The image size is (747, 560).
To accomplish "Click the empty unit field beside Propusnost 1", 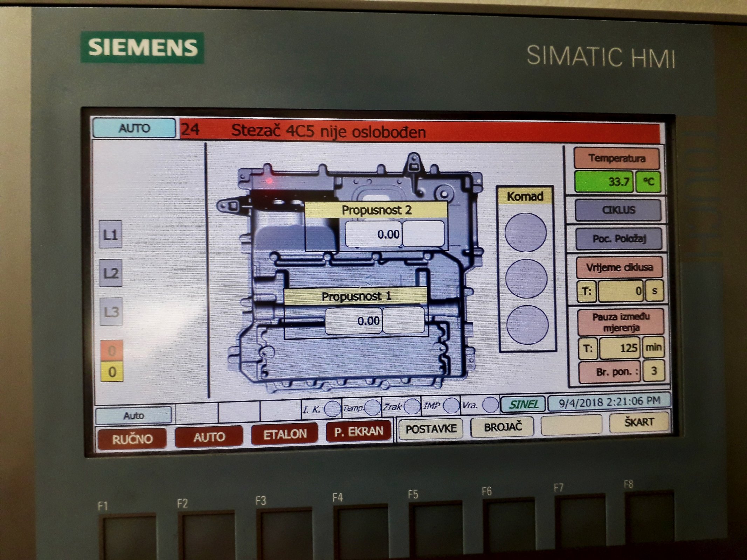I will point(403,320).
